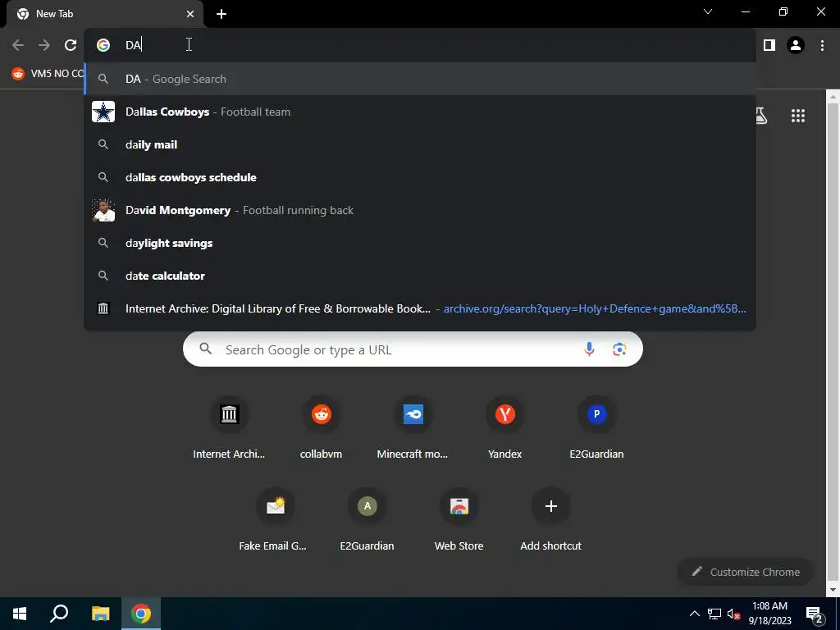Open the Fake Email Generator shortcut
This screenshot has width=840, height=630.
coord(275,521)
